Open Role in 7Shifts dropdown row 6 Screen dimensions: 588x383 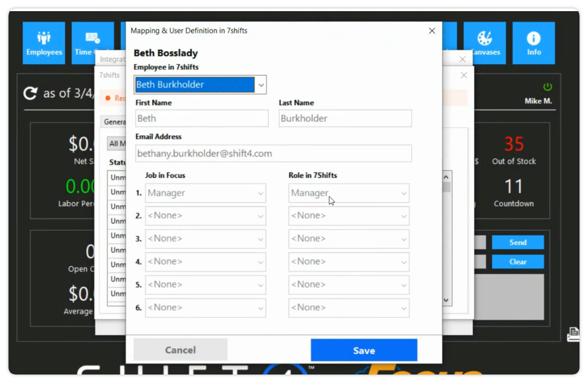(349, 308)
